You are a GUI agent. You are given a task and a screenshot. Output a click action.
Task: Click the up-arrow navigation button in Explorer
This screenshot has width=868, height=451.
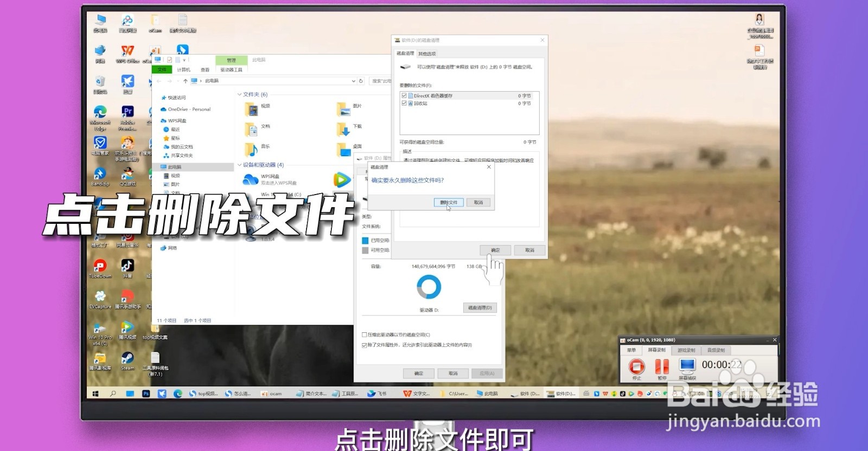[x=185, y=81]
